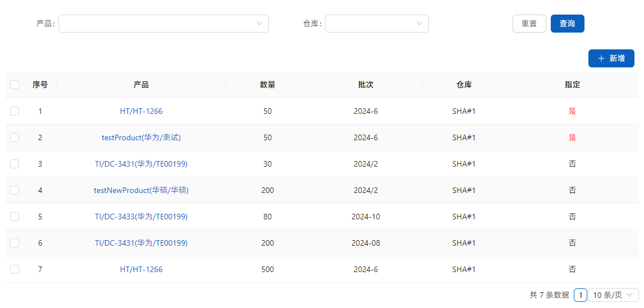This screenshot has width=644, height=308.
Task: Click the 新增 add button
Action: (x=611, y=58)
